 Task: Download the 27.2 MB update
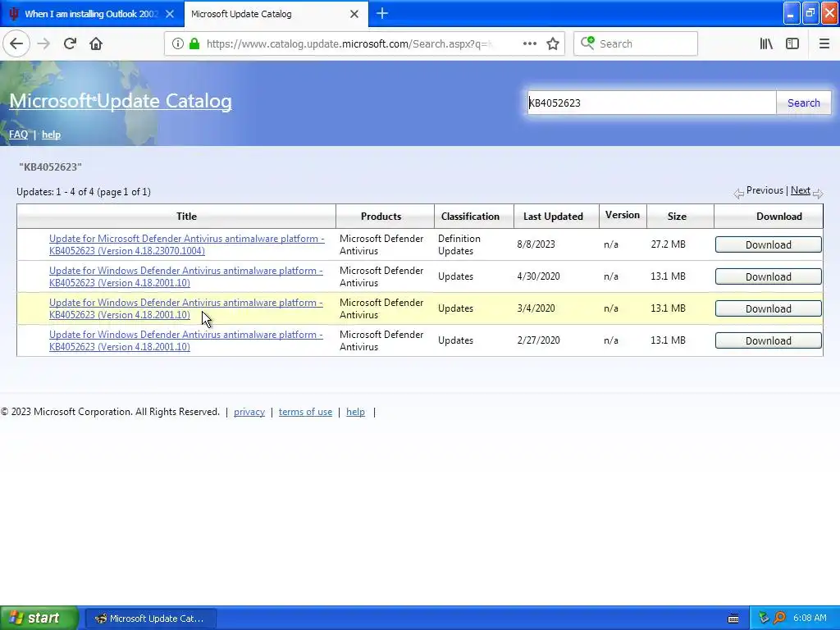[768, 244]
